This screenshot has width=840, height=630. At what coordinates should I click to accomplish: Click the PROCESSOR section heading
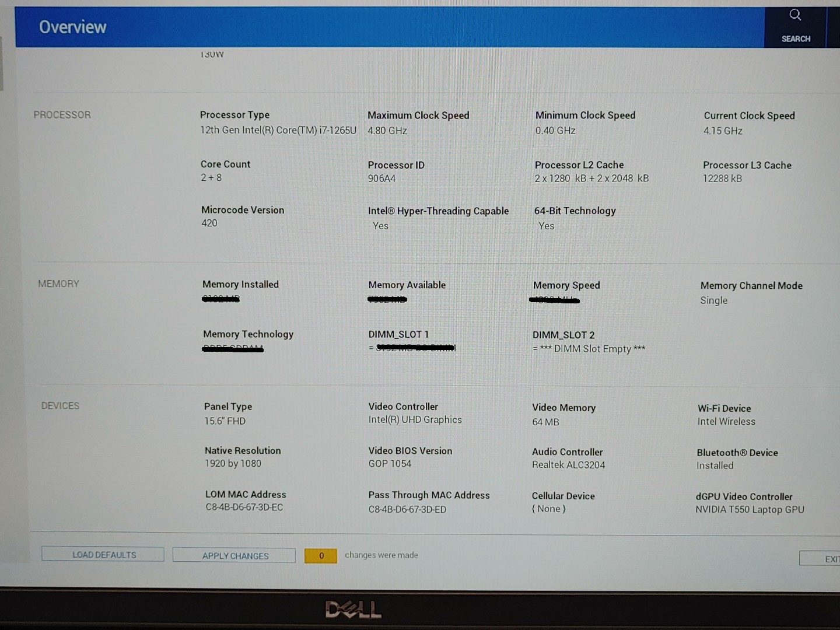click(x=62, y=115)
